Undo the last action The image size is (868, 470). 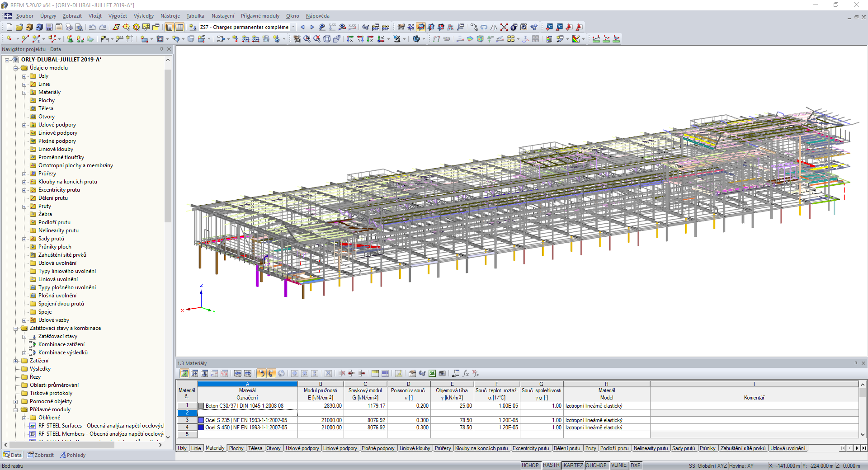(x=93, y=27)
